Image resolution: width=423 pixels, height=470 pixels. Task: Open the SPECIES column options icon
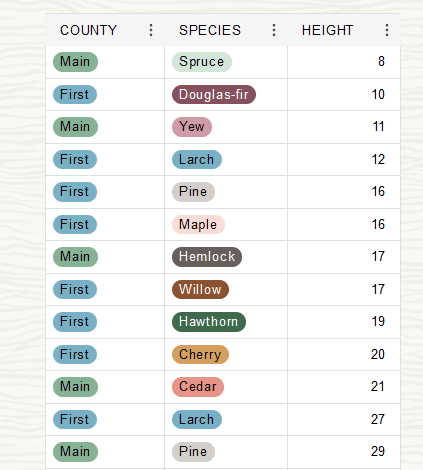tap(274, 30)
